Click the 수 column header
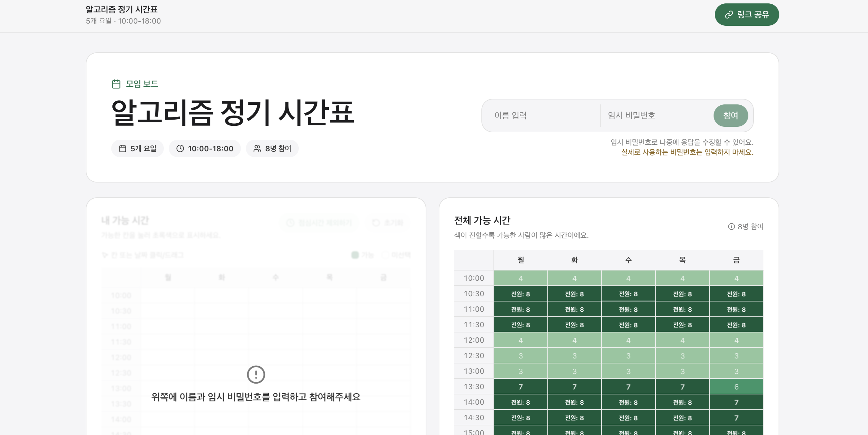This screenshot has width=868, height=435. pos(628,260)
